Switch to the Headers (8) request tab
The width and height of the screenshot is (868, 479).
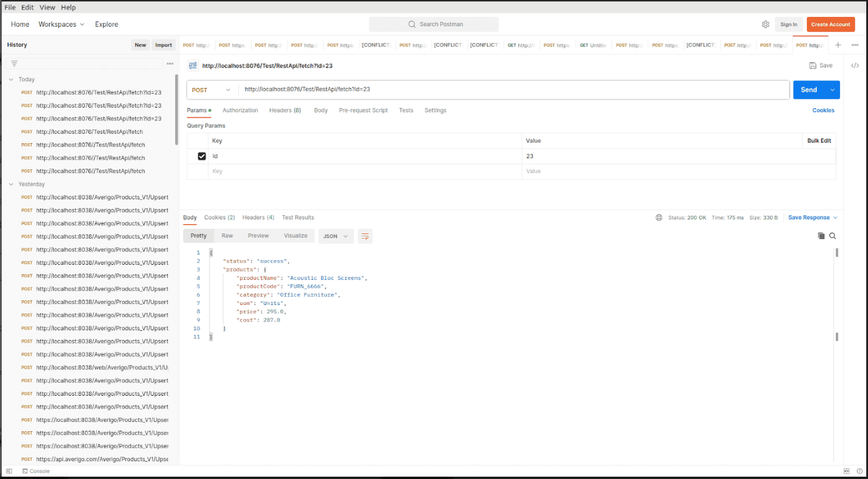tap(285, 110)
